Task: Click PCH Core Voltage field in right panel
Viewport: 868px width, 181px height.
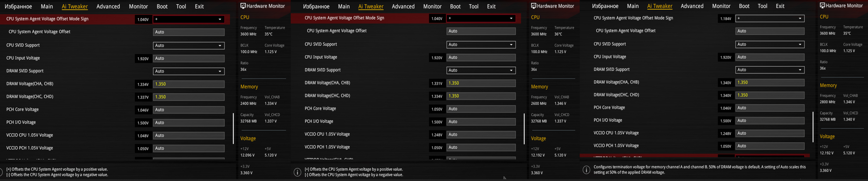Action: pos(770,108)
